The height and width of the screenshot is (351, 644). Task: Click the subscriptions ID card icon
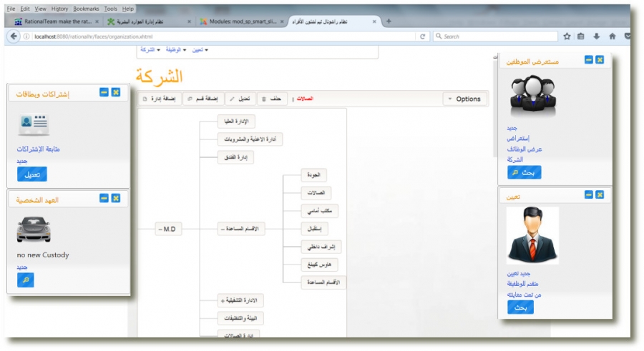[x=34, y=124]
